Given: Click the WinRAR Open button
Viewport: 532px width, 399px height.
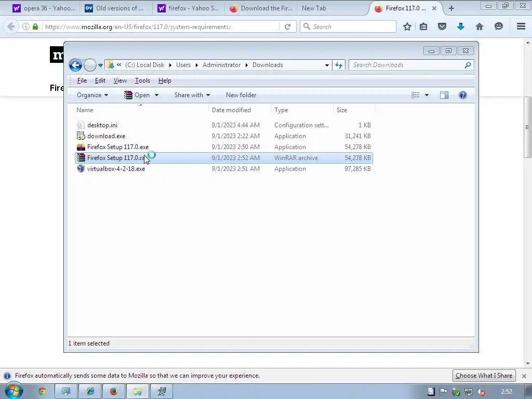Looking at the screenshot, I should (137, 95).
